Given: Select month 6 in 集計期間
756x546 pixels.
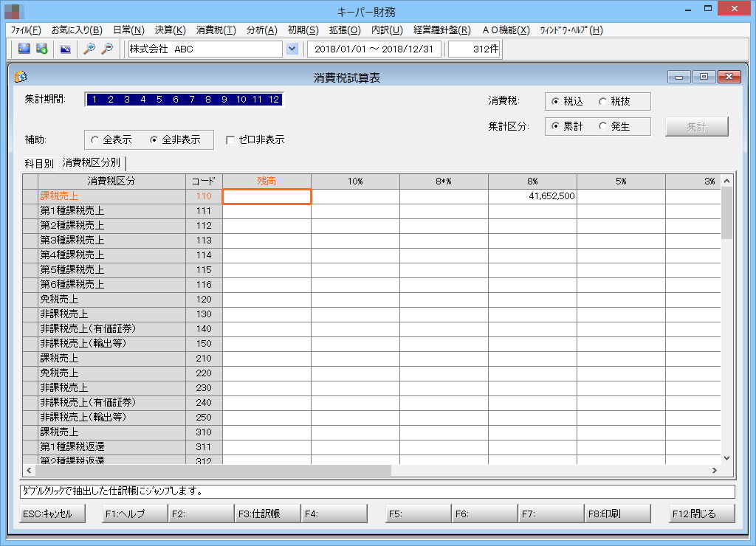Looking at the screenshot, I should tap(176, 100).
